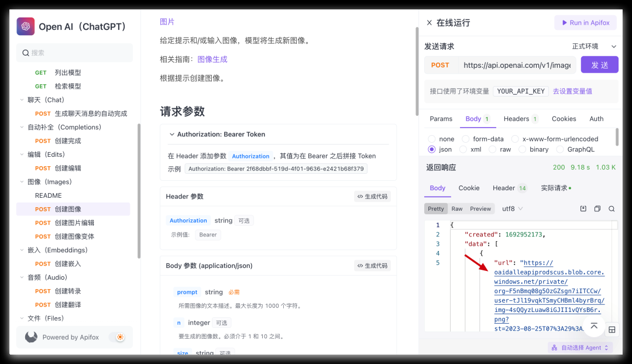Click the sidebar 搜索 input field

[74, 53]
